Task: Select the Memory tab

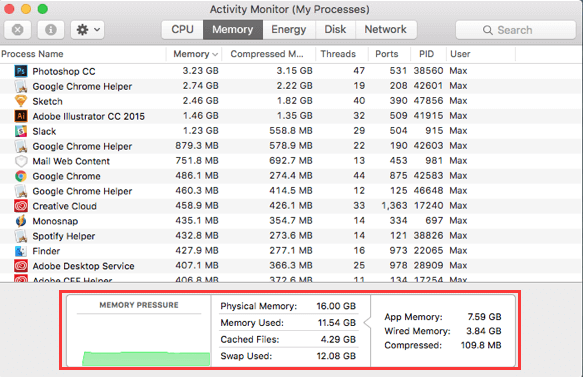Action: (233, 29)
